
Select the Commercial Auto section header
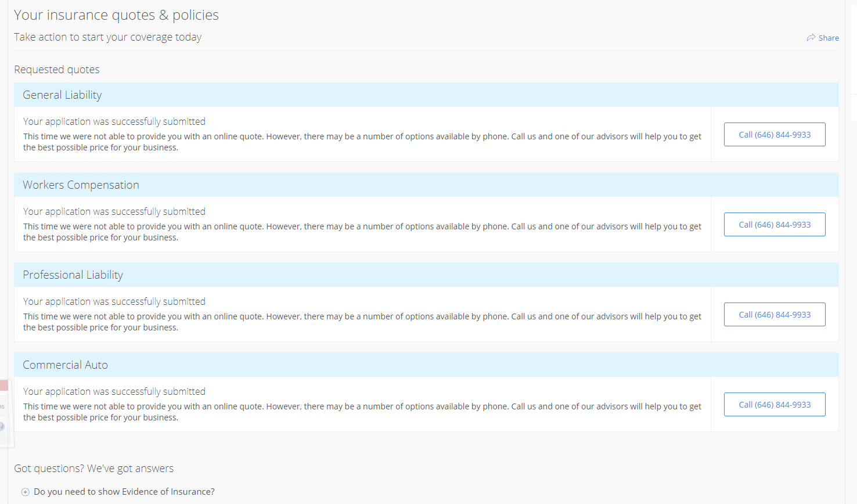(426, 365)
